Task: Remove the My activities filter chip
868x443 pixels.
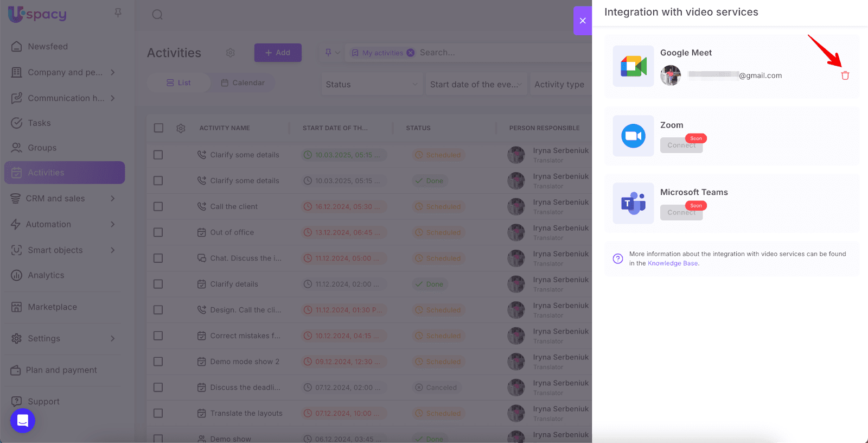Action: pyautogui.click(x=411, y=53)
